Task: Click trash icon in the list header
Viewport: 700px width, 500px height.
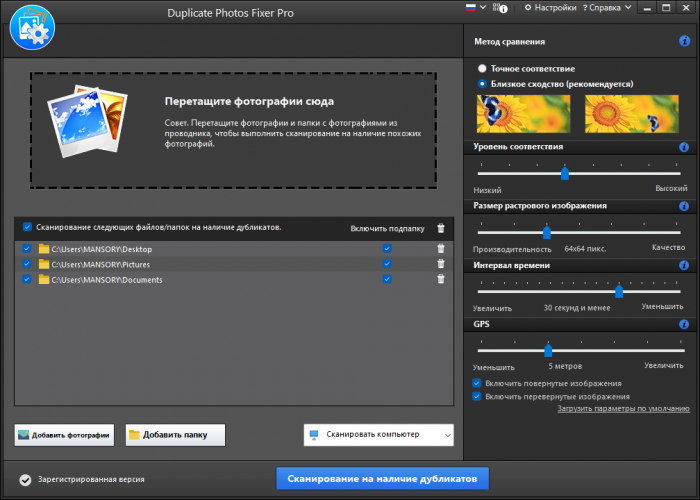Action: tap(441, 228)
